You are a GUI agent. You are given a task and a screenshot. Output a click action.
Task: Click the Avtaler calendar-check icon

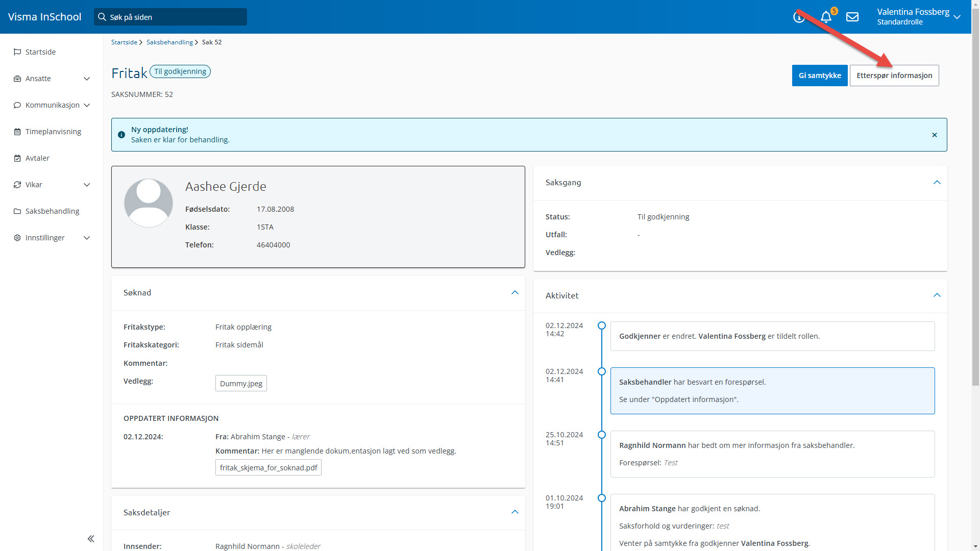pos(17,158)
